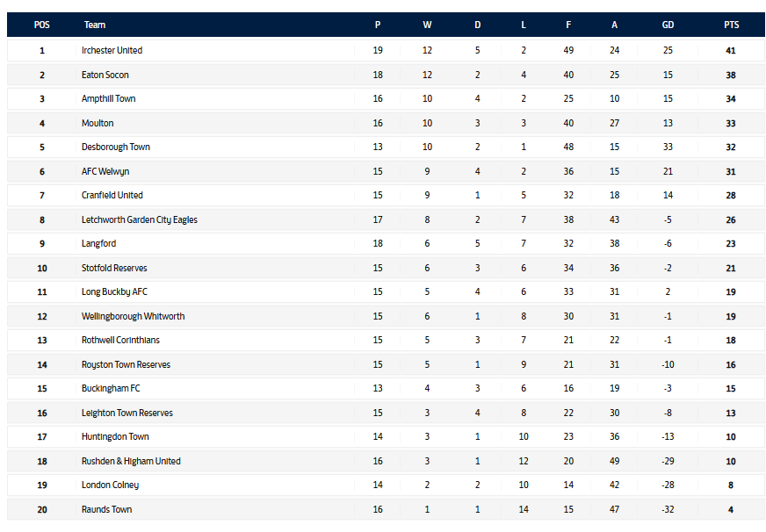Open Desborough Town team entry
The width and height of the screenshot is (766, 532).
point(116,147)
